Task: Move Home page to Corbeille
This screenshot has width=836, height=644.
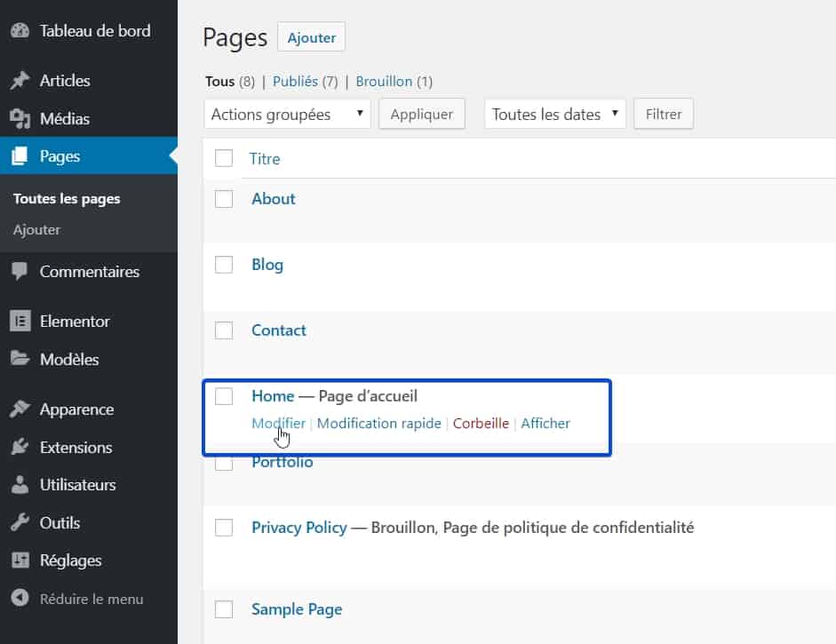Action: (x=481, y=424)
